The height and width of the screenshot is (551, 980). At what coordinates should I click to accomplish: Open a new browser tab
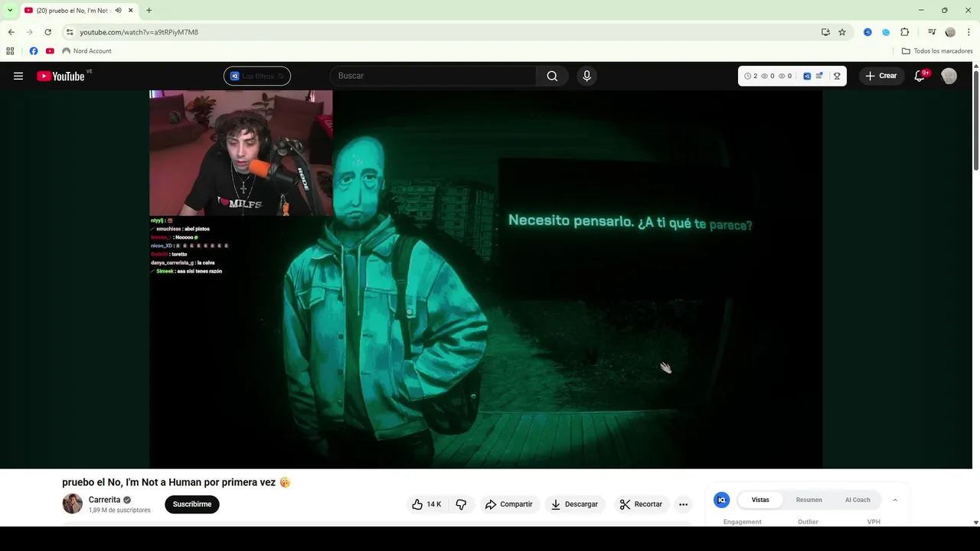[x=149, y=11]
